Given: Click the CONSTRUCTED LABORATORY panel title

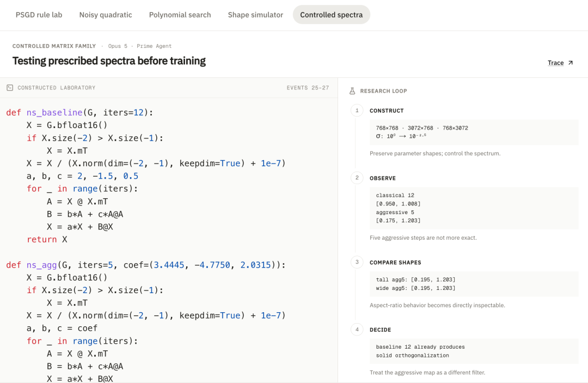Looking at the screenshot, I should tap(57, 88).
